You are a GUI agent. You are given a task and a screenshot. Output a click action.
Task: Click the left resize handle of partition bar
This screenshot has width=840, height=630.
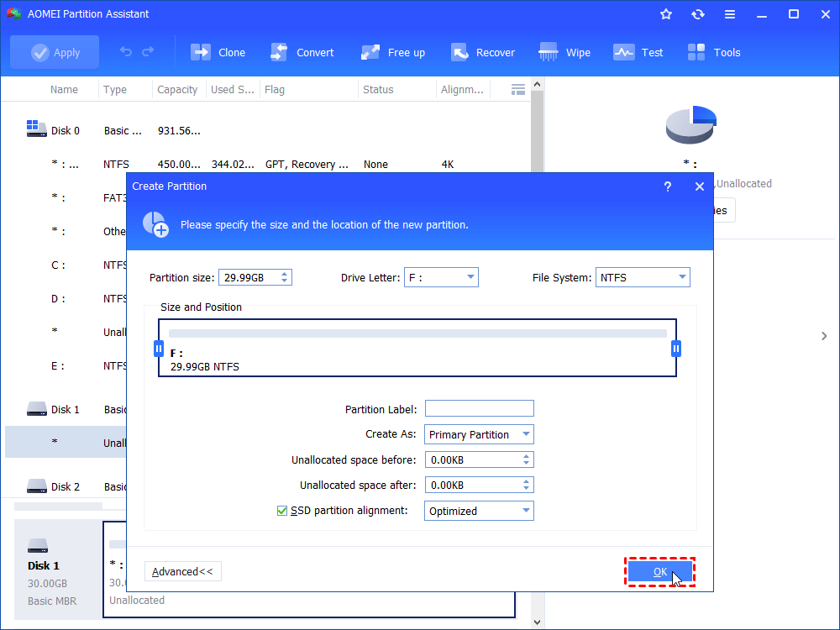[x=159, y=349]
